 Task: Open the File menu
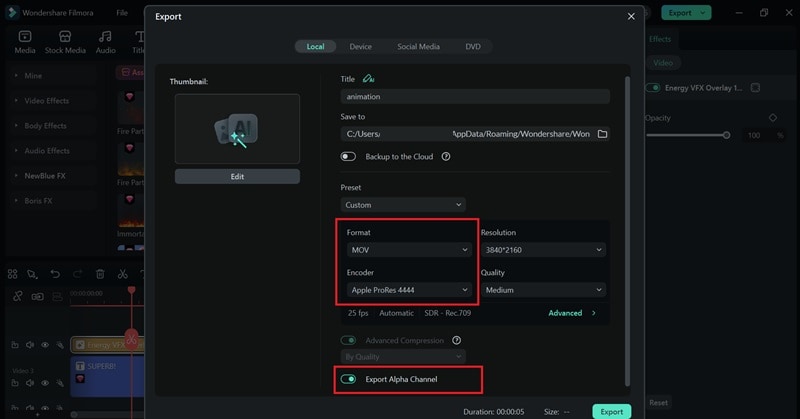coord(122,13)
